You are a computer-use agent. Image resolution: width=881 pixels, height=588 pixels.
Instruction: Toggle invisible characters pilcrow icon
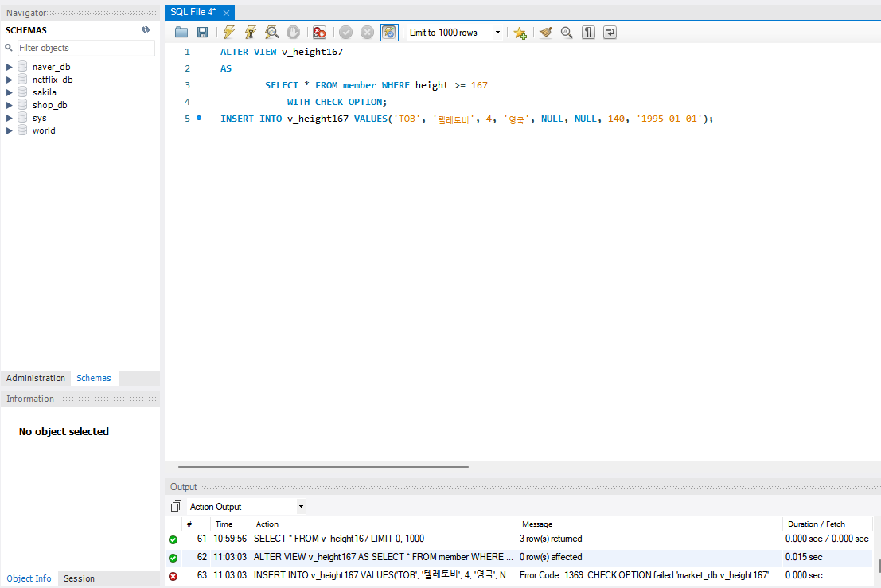click(588, 32)
